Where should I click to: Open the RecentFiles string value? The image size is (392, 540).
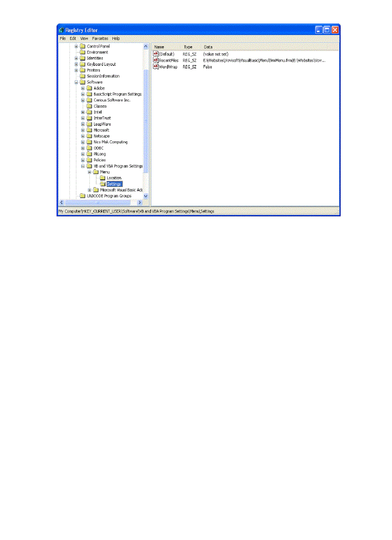click(169, 60)
